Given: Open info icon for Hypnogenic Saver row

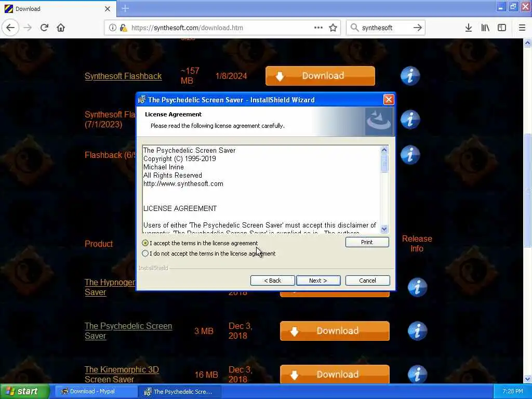Looking at the screenshot, I should (417, 287).
